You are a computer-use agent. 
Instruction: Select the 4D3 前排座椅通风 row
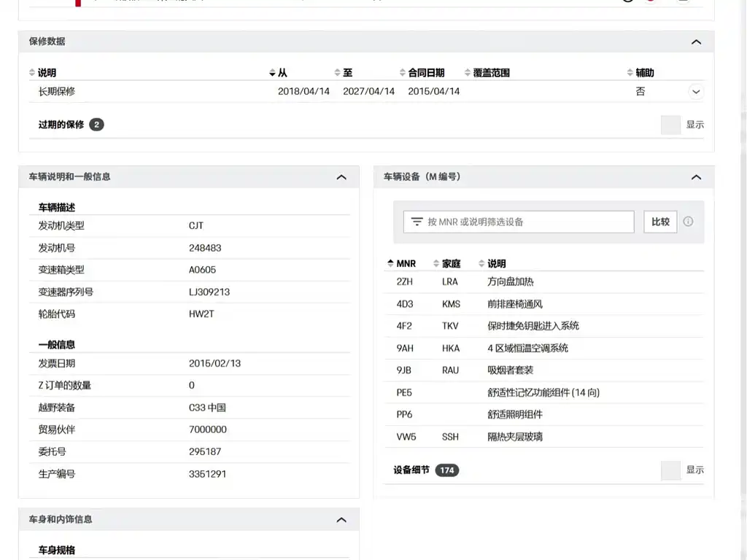pyautogui.click(x=543, y=304)
